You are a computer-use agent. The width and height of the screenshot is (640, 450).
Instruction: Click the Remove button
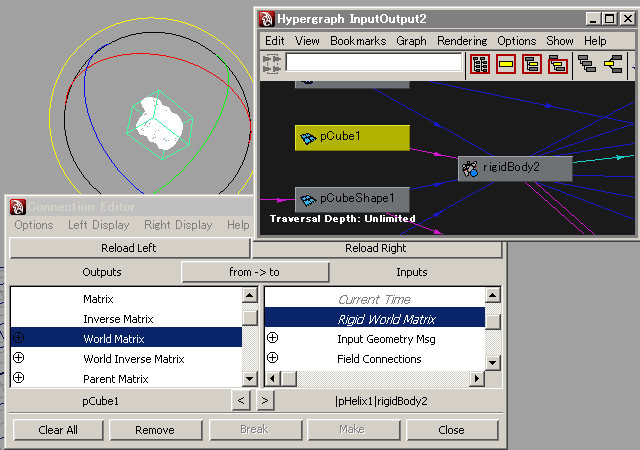[155, 430]
